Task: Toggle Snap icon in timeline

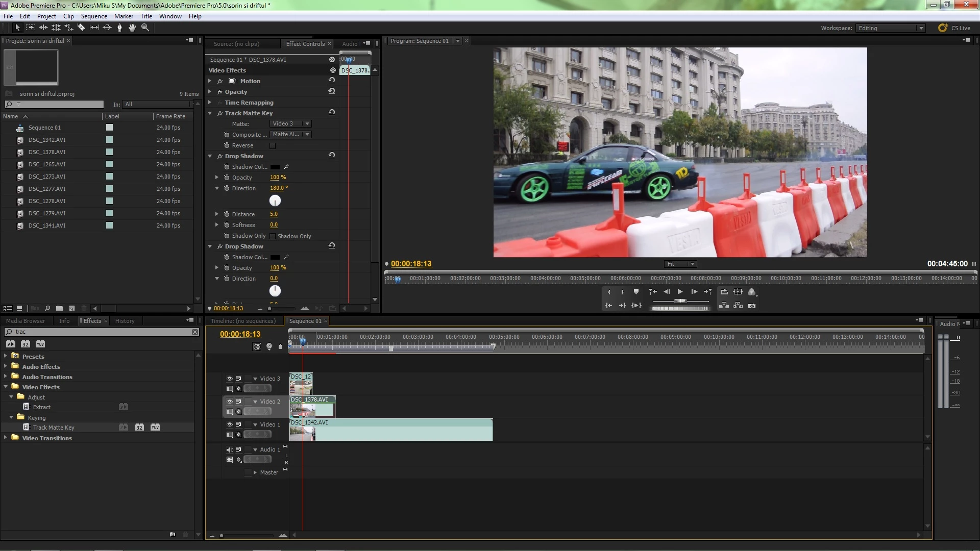Action: [257, 346]
